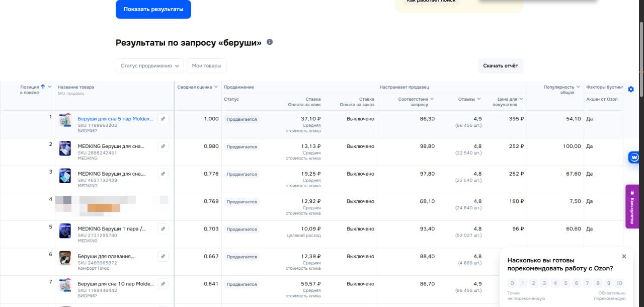The width and height of the screenshot is (644, 307).
Task: Click relevance value 68,10
Action: pos(428,201)
